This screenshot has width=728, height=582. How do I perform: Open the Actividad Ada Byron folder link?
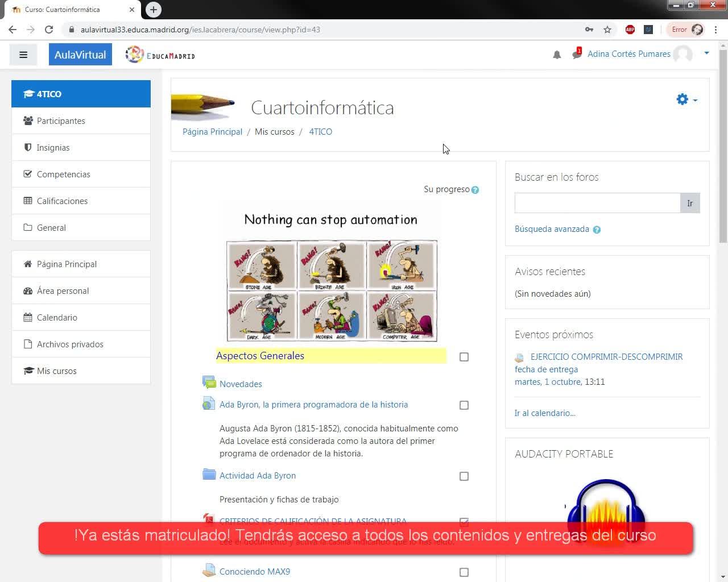click(258, 475)
